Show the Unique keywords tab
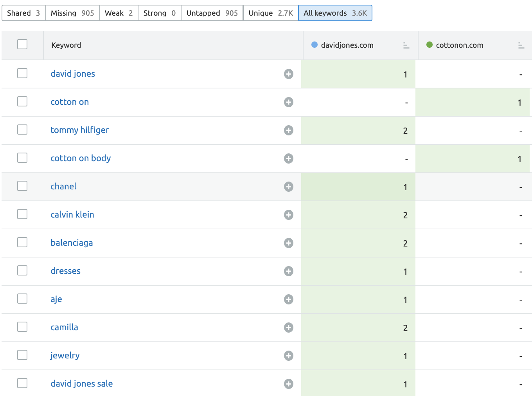 point(271,13)
